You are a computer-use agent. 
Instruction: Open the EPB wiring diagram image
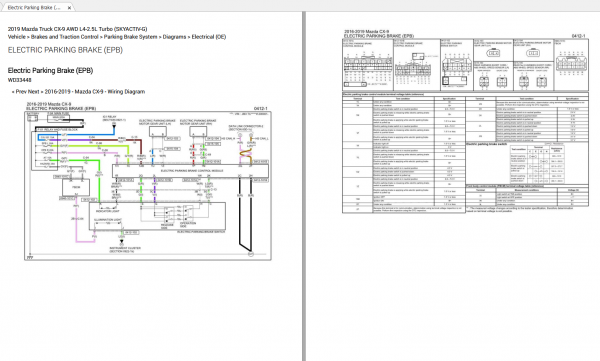[148, 181]
